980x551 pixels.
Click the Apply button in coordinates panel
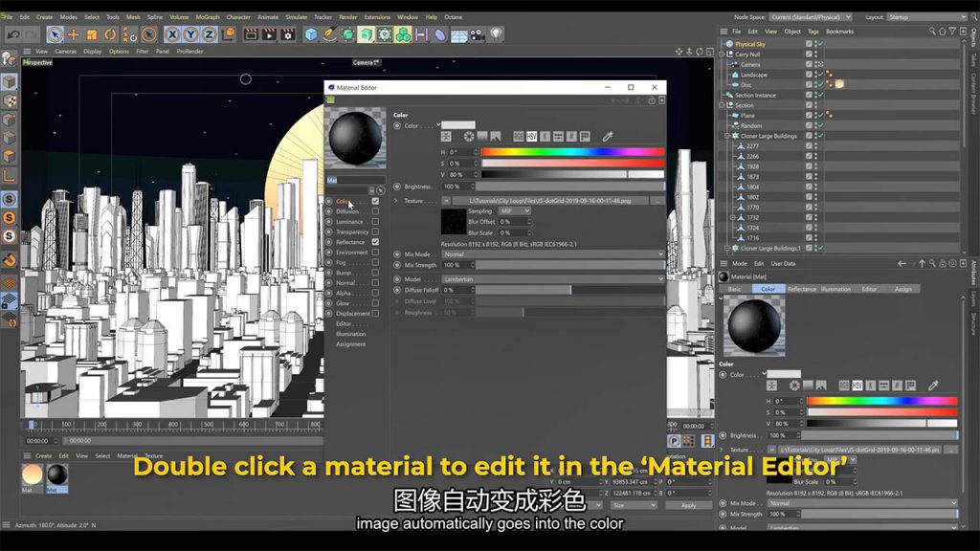point(688,505)
